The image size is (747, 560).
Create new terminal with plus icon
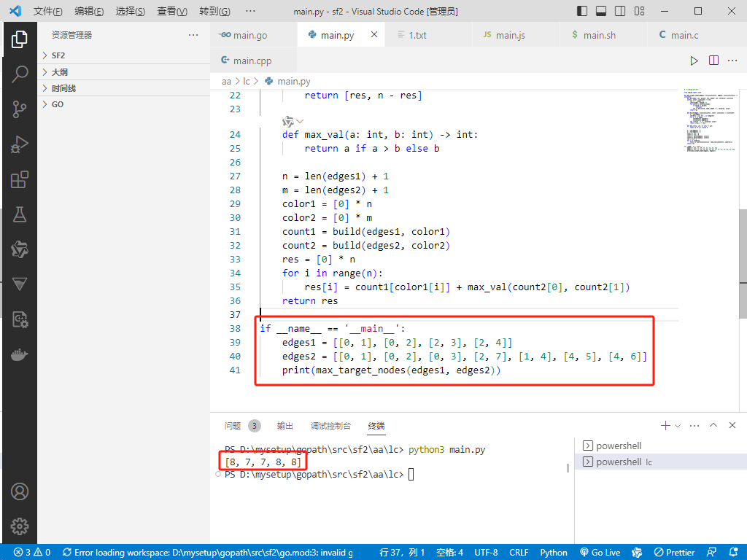pos(665,425)
